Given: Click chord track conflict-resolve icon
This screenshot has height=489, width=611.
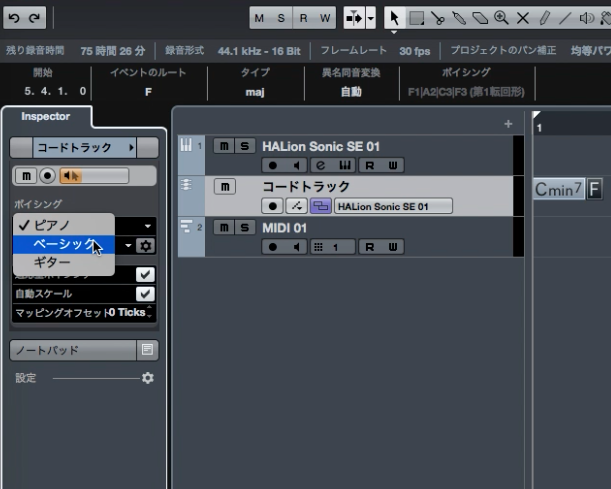Looking at the screenshot, I should [x=297, y=206].
